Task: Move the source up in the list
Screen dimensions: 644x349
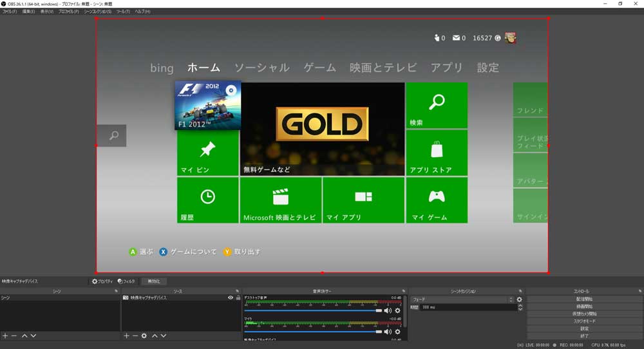Action: point(155,335)
